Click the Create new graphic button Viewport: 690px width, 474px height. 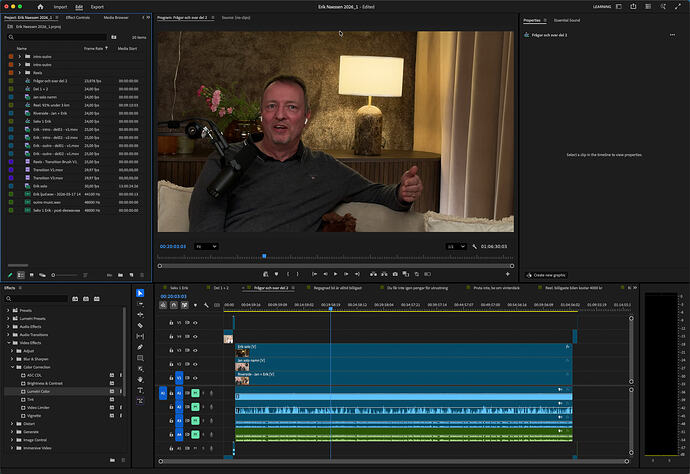pyautogui.click(x=546, y=275)
